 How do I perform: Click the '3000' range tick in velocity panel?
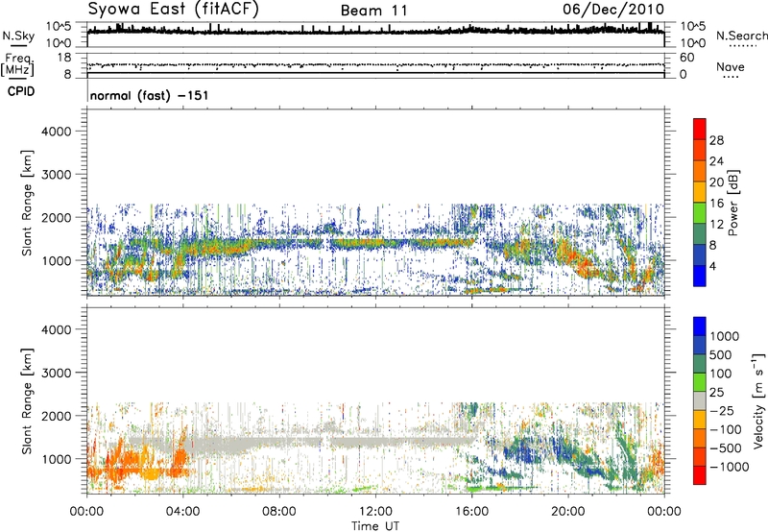coord(57,373)
